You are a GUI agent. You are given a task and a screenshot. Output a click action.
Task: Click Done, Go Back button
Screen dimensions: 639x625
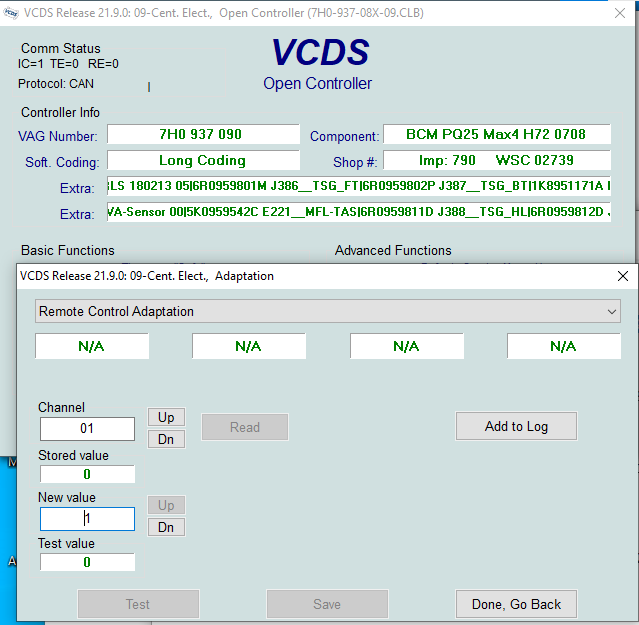(x=516, y=604)
